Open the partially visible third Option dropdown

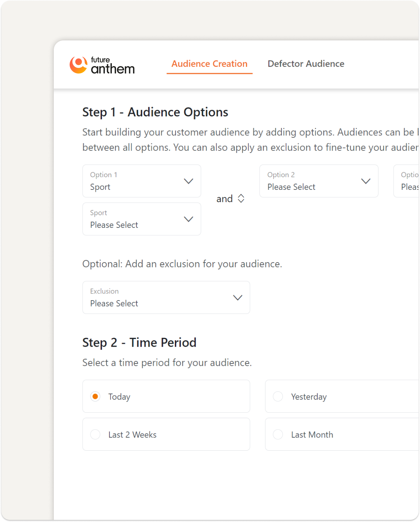pyautogui.click(x=407, y=181)
